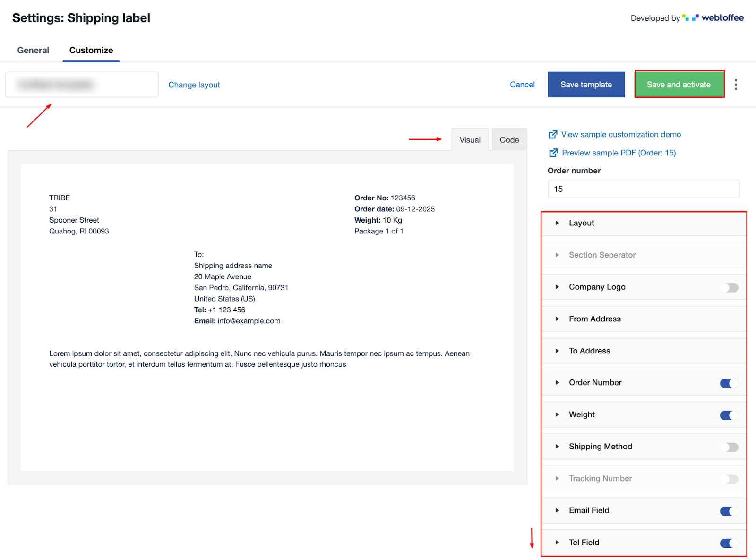Select the Visual editor tab
This screenshot has height=560, width=756.
(470, 140)
